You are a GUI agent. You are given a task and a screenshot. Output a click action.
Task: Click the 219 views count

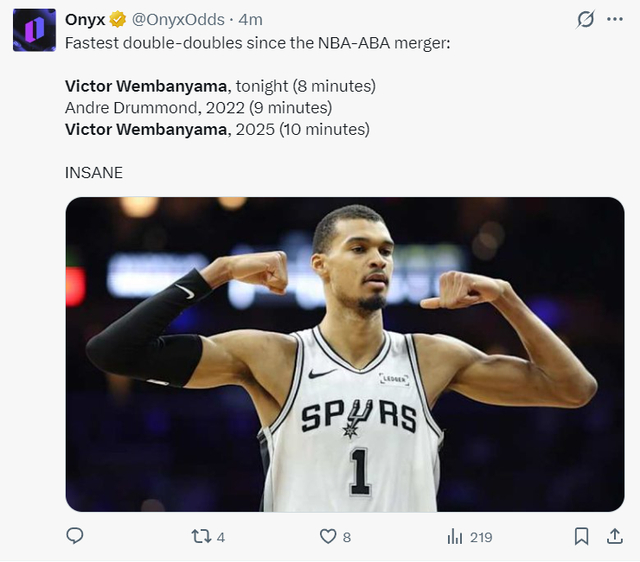tap(481, 537)
